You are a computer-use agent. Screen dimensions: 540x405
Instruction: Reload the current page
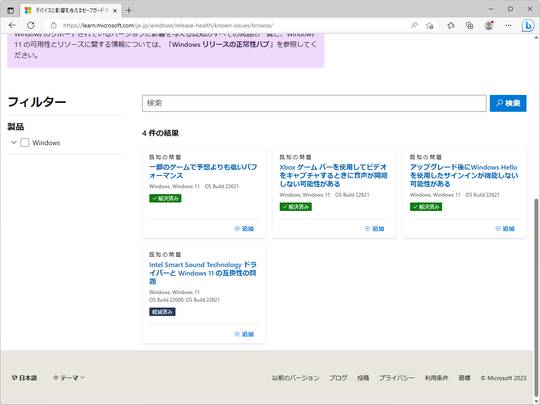31,25
